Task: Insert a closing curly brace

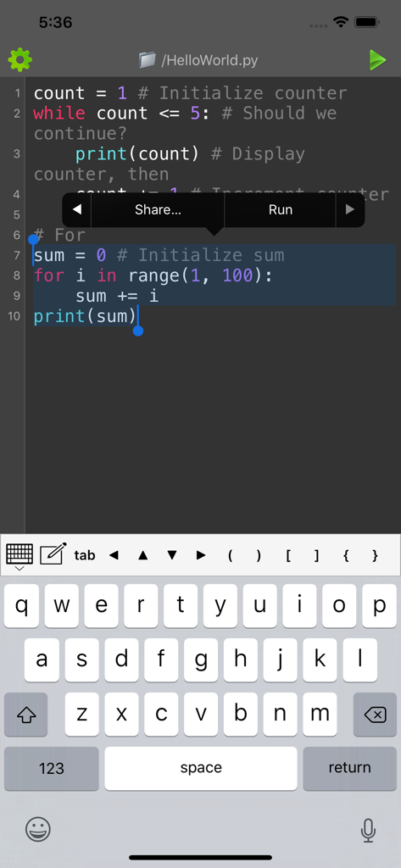Action: coord(375,555)
